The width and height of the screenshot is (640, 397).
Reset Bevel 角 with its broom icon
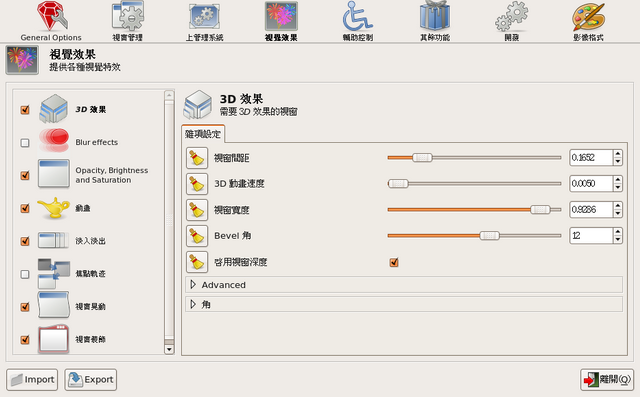(197, 236)
